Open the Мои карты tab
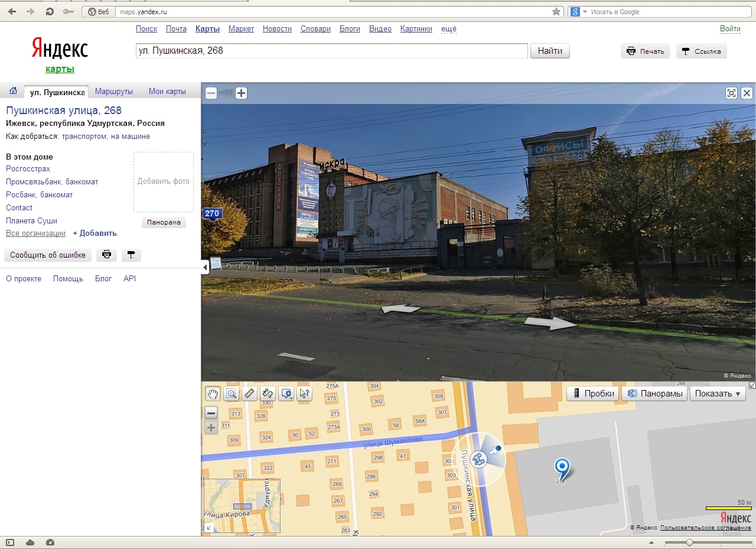 pyautogui.click(x=167, y=91)
